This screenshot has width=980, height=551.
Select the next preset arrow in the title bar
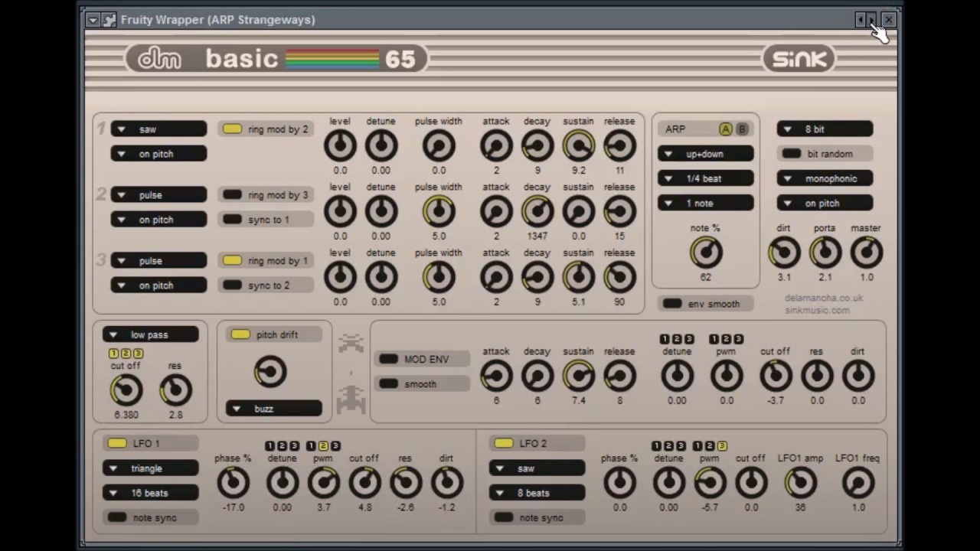tap(871, 19)
